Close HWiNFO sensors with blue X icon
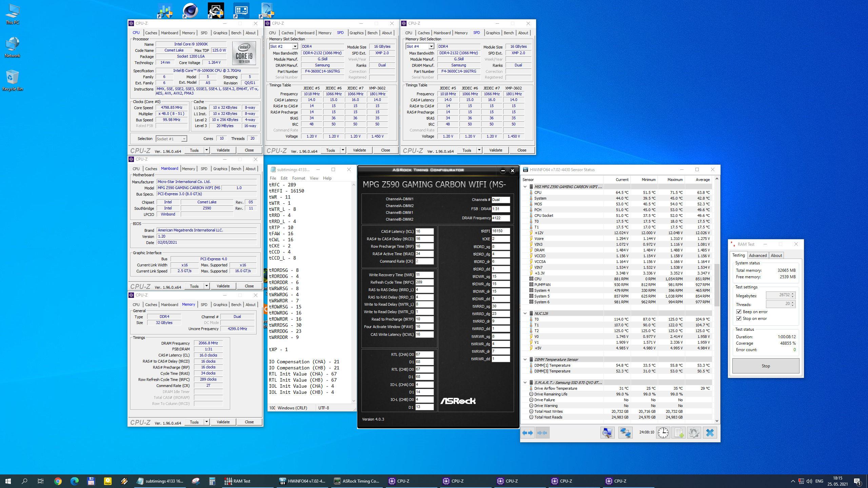 (x=710, y=433)
